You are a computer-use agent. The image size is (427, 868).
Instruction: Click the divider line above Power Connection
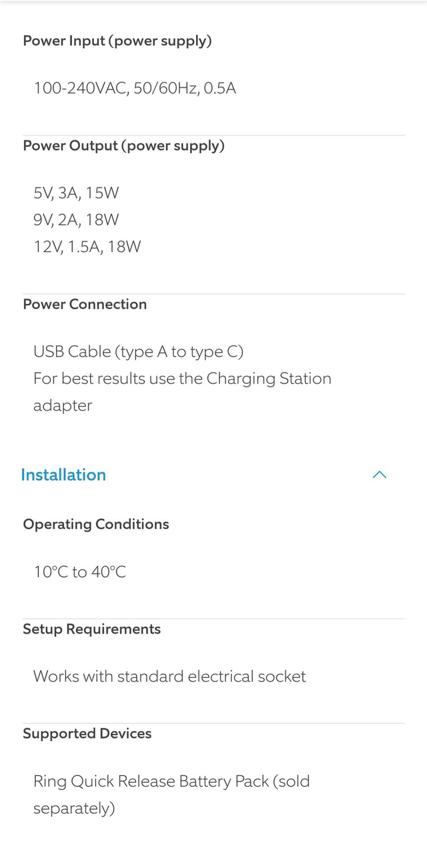(213, 294)
